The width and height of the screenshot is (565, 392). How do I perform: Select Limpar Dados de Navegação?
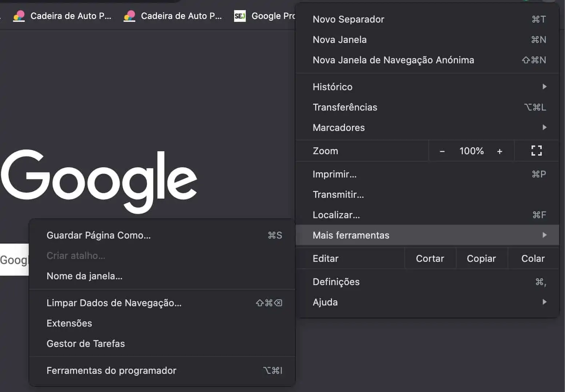click(x=114, y=303)
